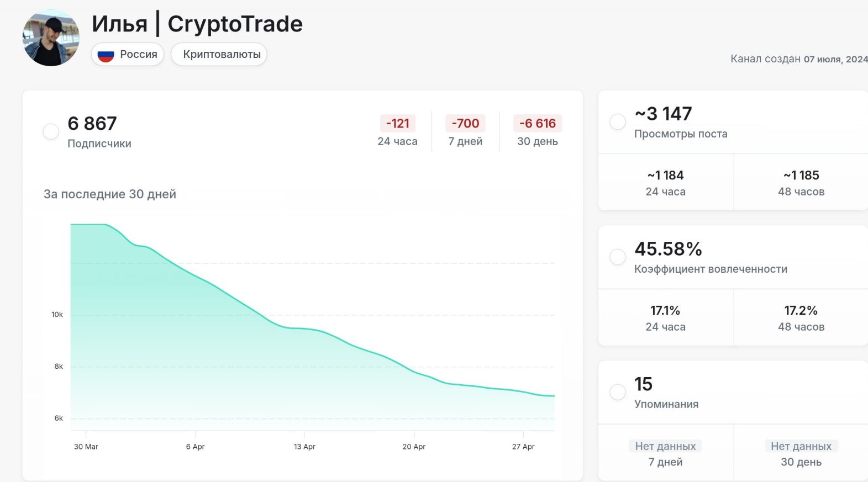Image resolution: width=868 pixels, height=482 pixels.
Task: Click the 17.2% 48 часов engagement cell
Action: point(801,318)
